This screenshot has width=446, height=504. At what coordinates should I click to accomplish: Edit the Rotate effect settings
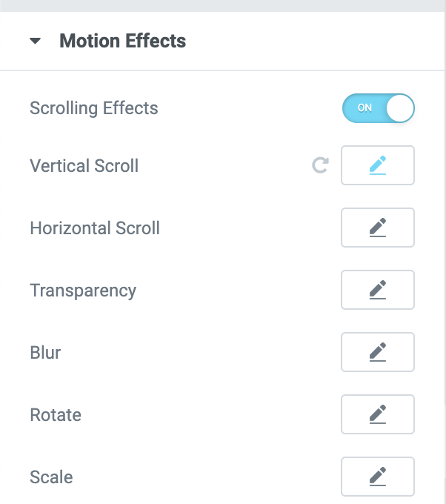(378, 414)
